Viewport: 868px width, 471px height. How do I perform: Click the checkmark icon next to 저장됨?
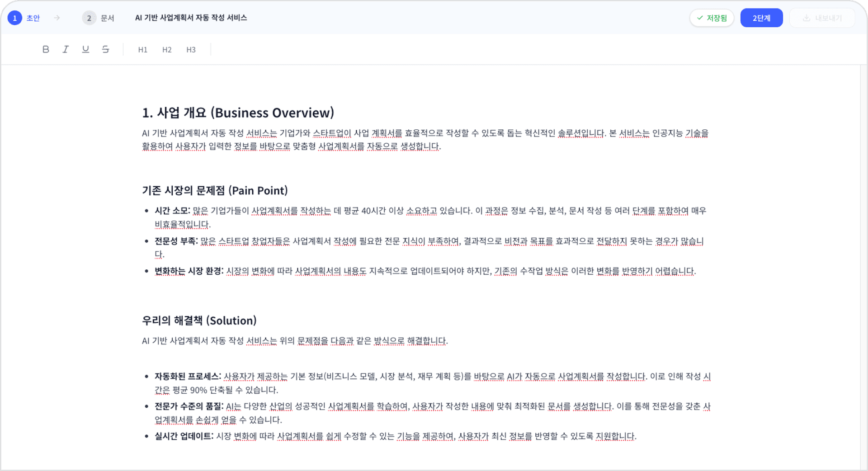(x=699, y=18)
